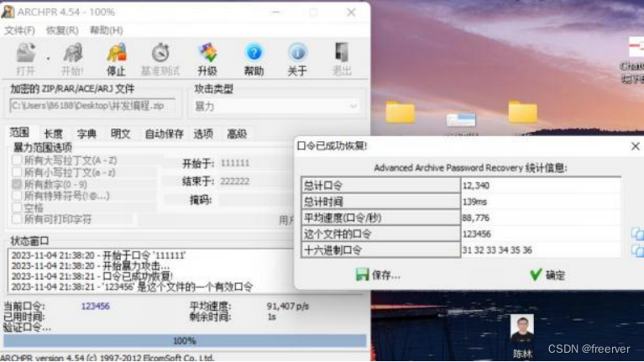Image resolution: width=644 pixels, height=362 pixels.
Task: Close the 口令已成功恢复 dialog
Action: pos(635,146)
